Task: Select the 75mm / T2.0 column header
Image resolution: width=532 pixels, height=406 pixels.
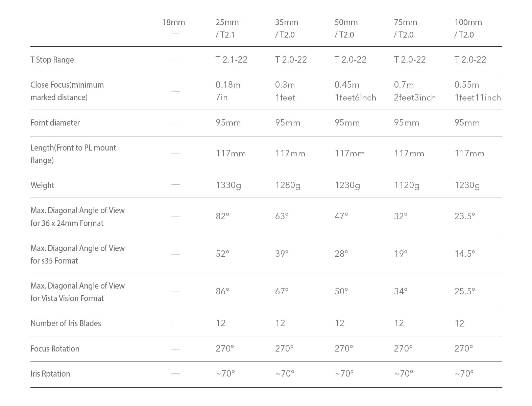Action: [x=405, y=28]
